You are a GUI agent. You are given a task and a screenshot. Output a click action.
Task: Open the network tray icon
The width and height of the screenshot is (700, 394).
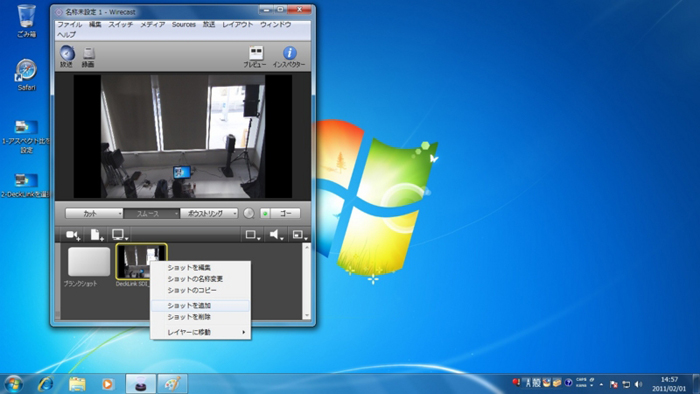(x=626, y=384)
